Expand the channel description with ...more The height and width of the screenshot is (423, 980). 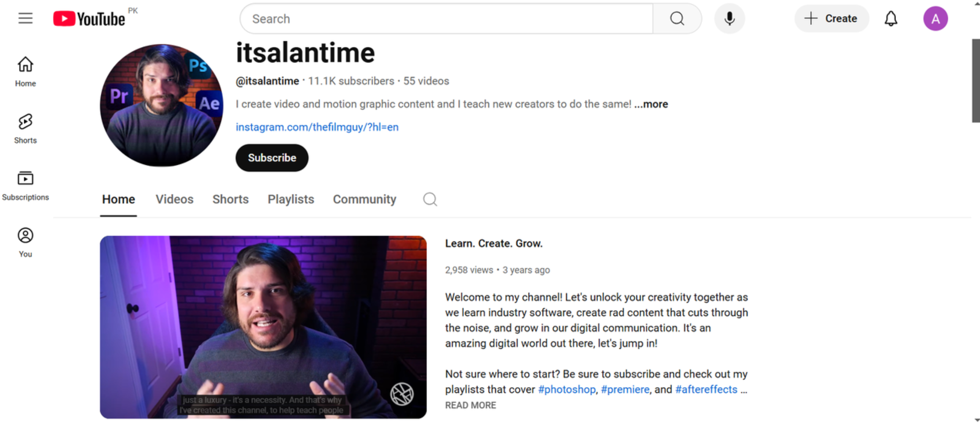coord(651,104)
